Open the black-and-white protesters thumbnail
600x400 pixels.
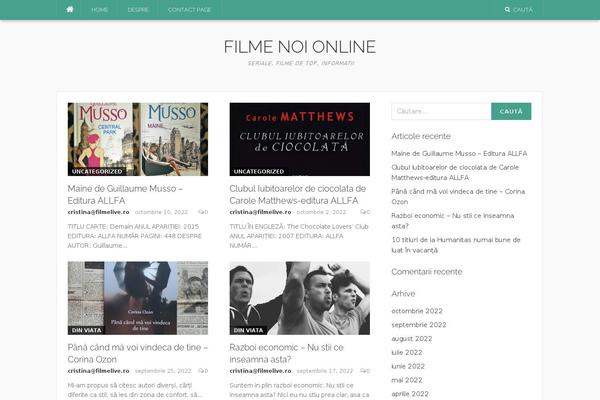coord(300,298)
